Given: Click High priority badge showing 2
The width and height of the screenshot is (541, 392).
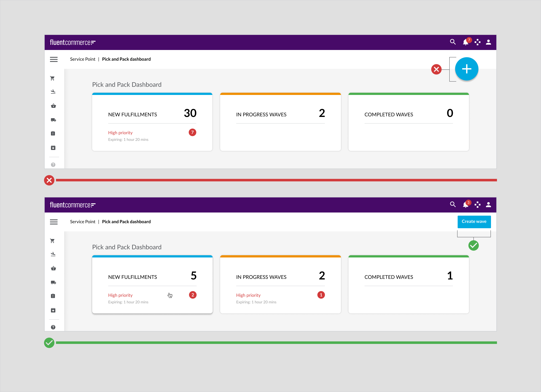Looking at the screenshot, I should coord(192,295).
